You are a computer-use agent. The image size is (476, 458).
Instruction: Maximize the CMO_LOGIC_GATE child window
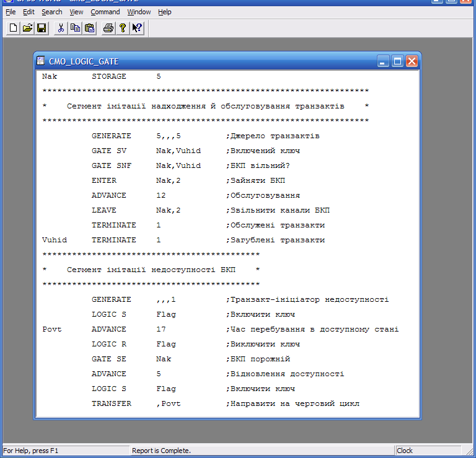point(397,61)
